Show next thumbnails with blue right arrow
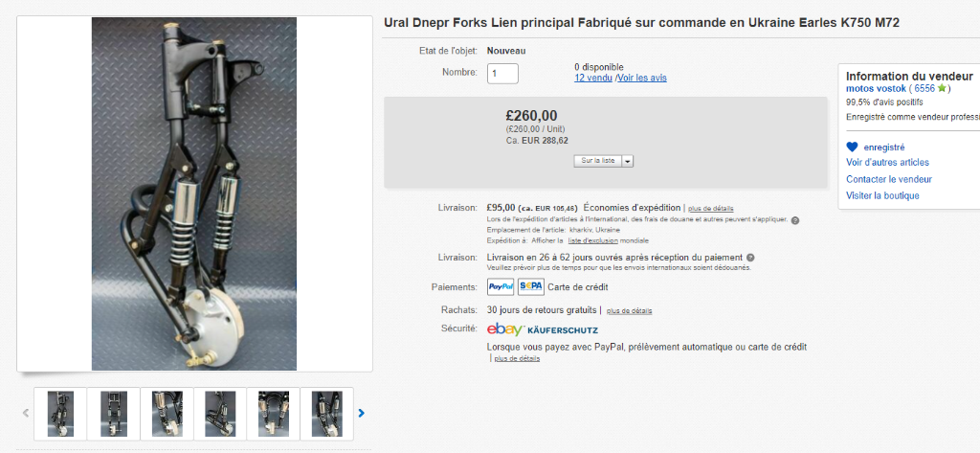 pyautogui.click(x=361, y=414)
